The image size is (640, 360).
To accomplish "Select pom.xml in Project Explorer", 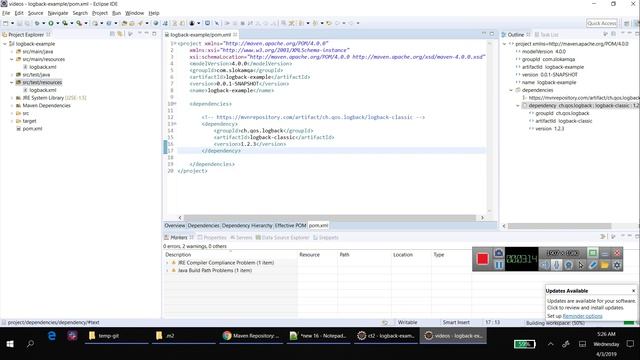I will coord(32,129).
